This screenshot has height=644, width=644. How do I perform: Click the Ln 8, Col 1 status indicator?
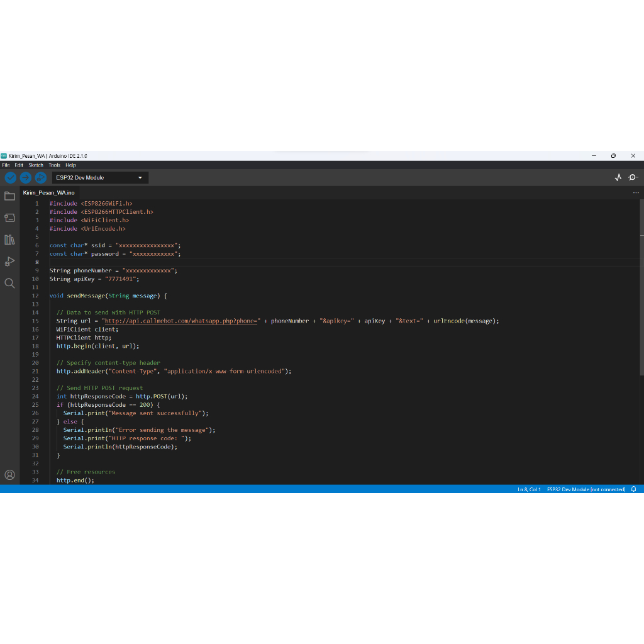click(x=529, y=489)
